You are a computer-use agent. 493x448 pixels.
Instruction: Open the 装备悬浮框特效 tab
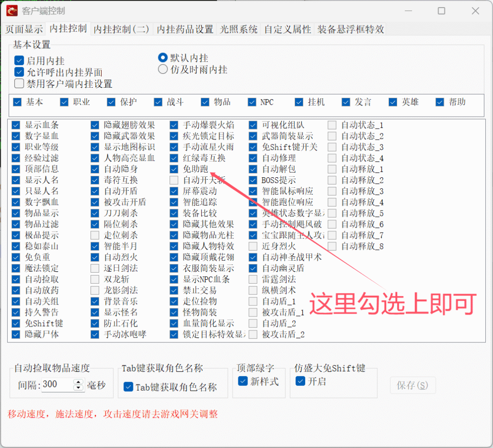click(x=351, y=29)
